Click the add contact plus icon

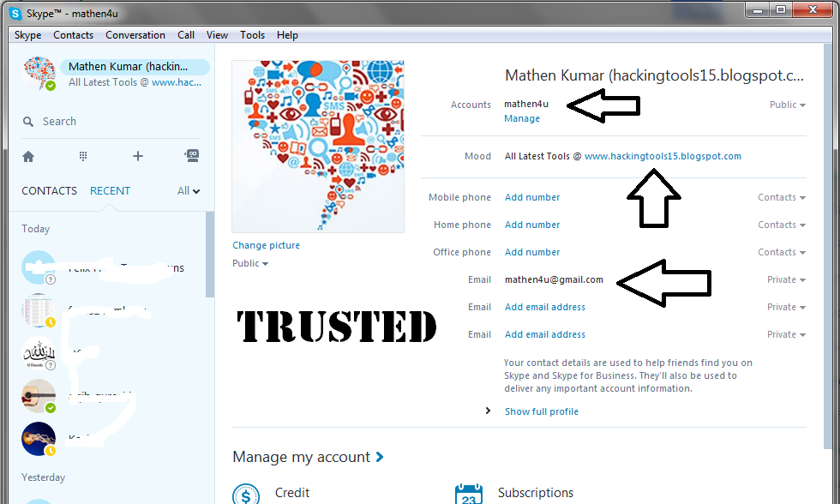coord(138,156)
